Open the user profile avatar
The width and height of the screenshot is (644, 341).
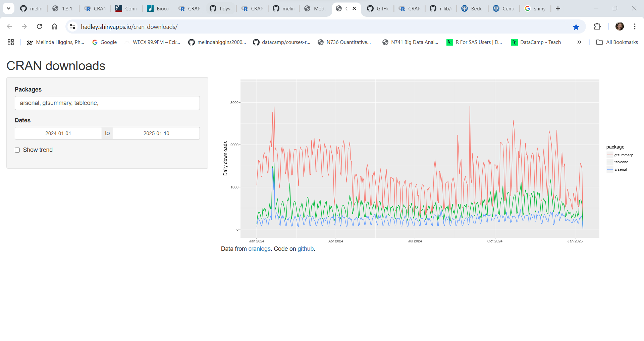pos(620,26)
